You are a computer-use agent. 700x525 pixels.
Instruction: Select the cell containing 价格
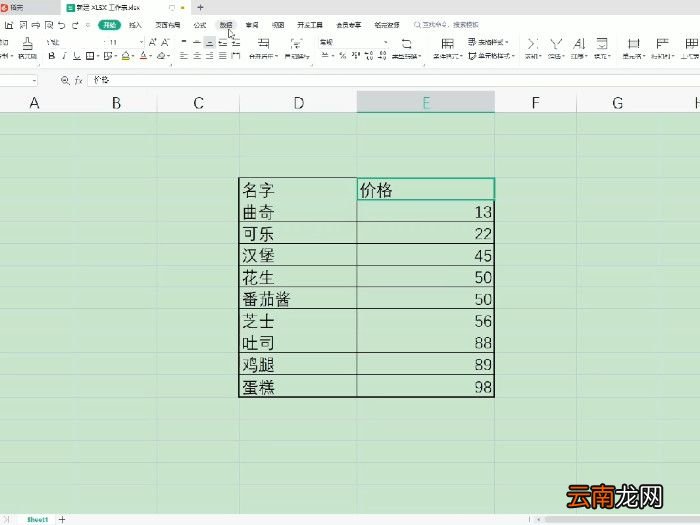pyautogui.click(x=426, y=189)
